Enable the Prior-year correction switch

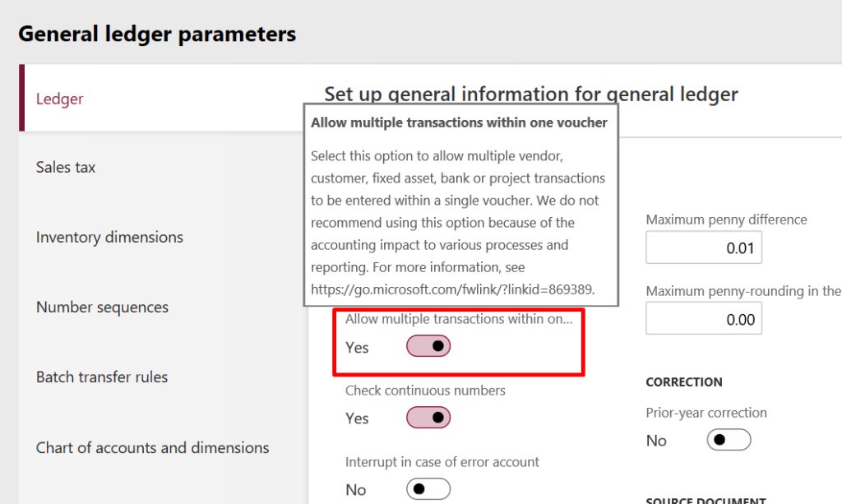729,440
